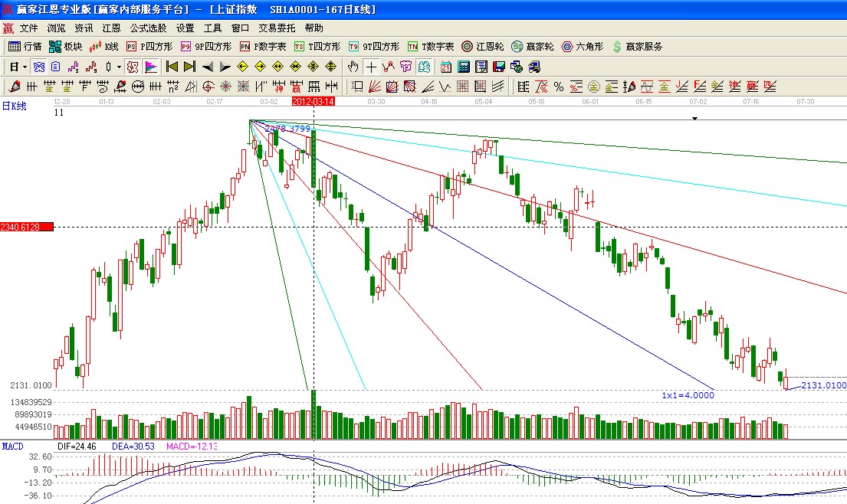Toggle the crosshair cursor button
847x504 pixels.
(x=371, y=67)
